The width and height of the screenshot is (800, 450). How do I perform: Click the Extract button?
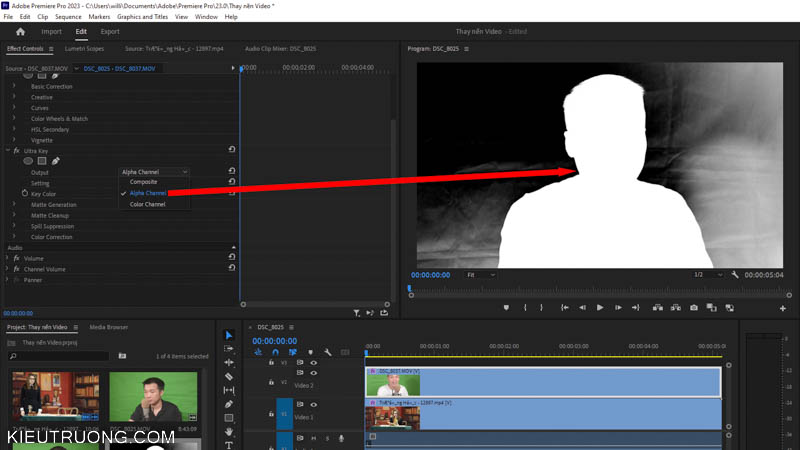coord(676,308)
